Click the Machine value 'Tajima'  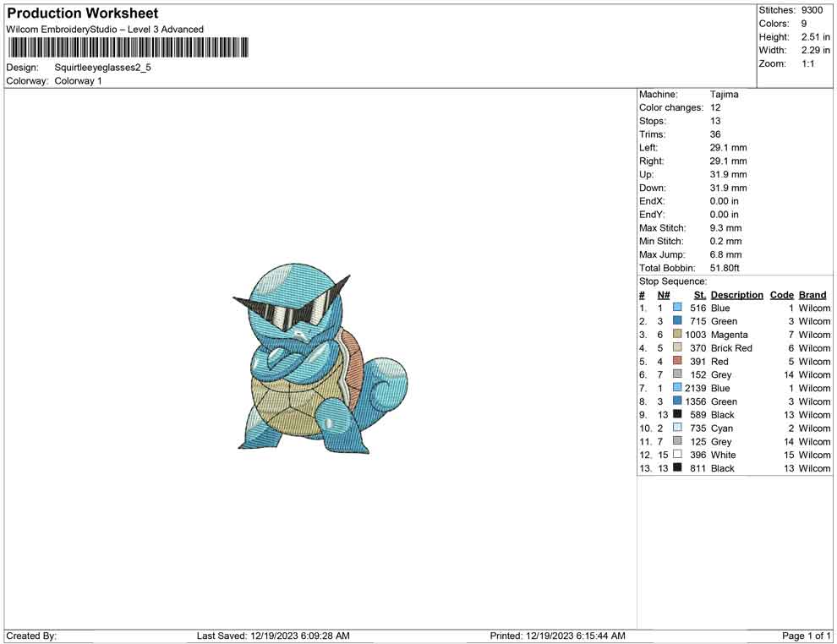pos(725,95)
